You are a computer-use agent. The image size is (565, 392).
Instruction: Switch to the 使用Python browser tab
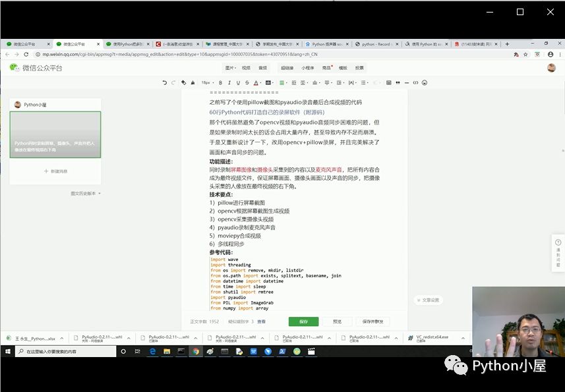pyautogui.click(x=127, y=44)
